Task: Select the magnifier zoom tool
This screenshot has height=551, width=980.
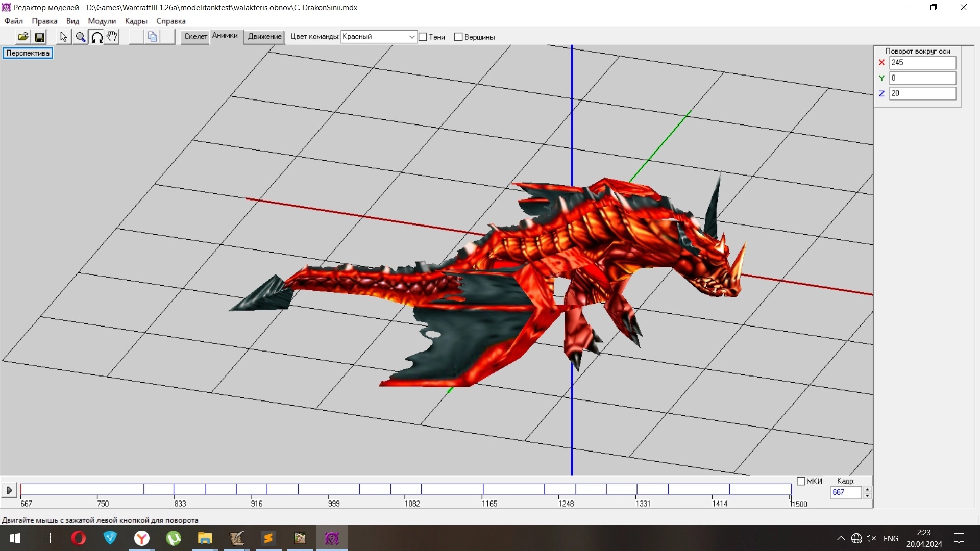Action: [x=80, y=37]
